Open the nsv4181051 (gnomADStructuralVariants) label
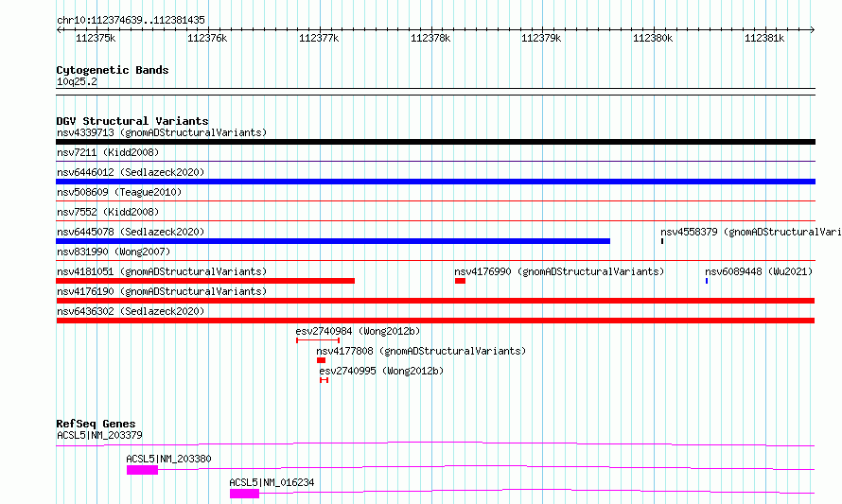 coord(162,271)
